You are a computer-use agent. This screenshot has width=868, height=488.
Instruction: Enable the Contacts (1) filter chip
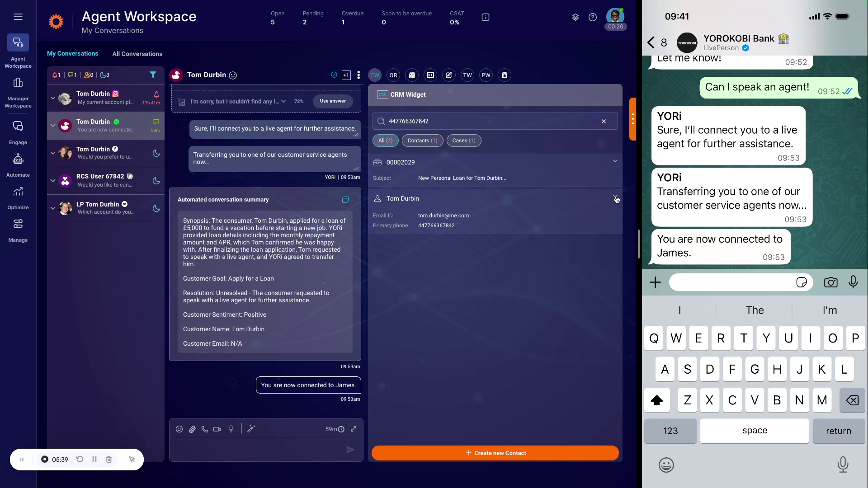(x=422, y=141)
